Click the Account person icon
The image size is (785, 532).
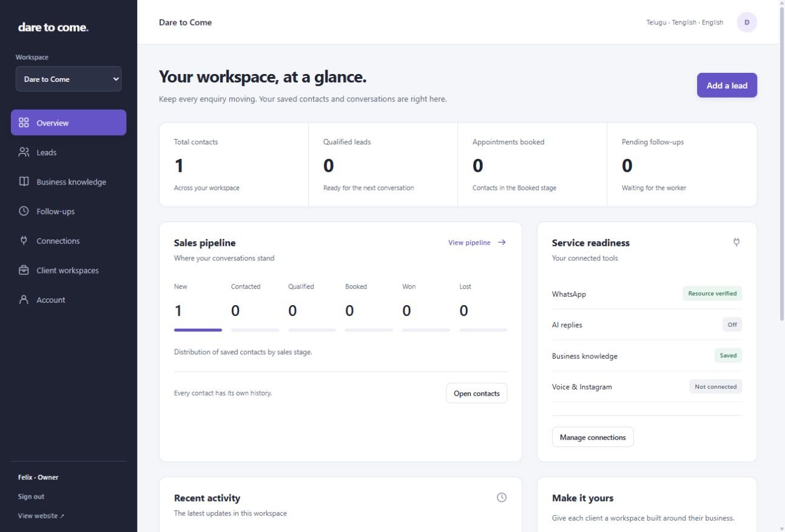point(24,300)
